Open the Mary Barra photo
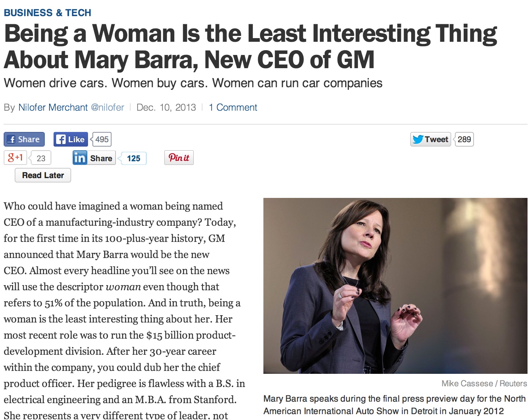Image resolution: width=529 pixels, height=420 pixels. tap(395, 285)
